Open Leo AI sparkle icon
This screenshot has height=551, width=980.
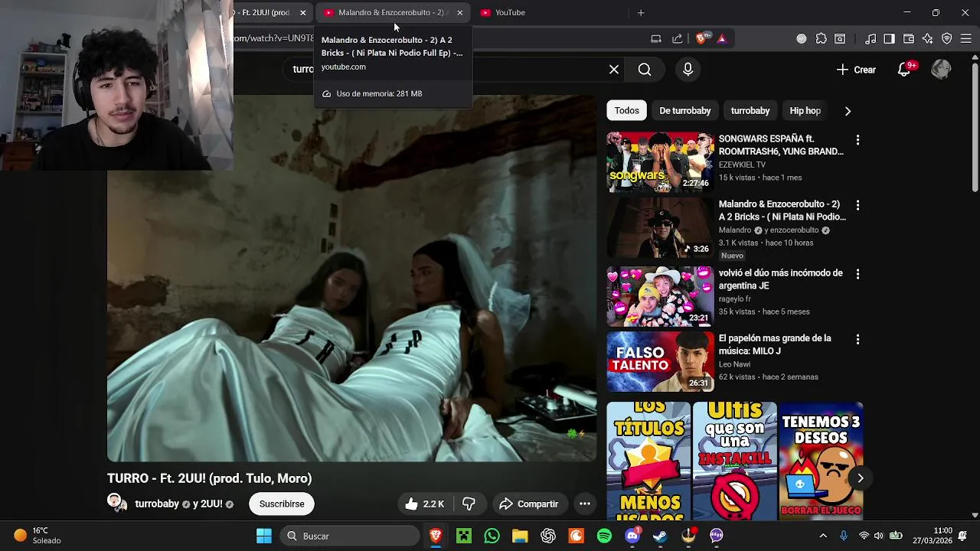point(928,38)
